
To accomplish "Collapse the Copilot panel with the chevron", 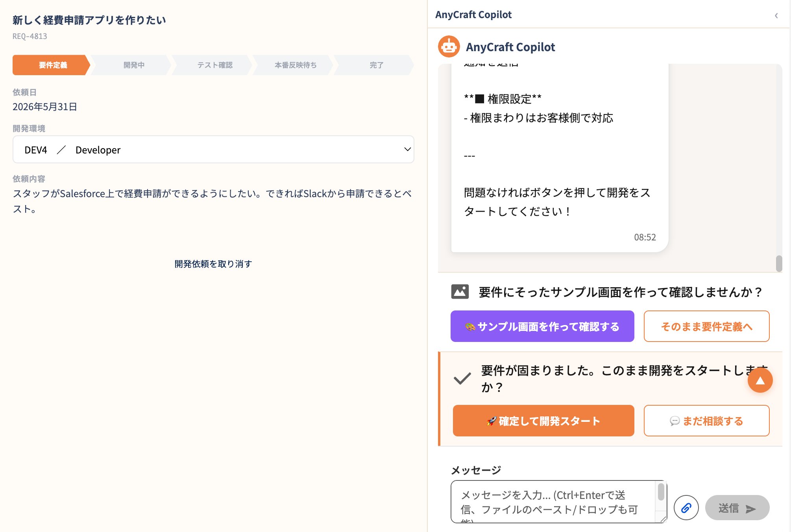I will (776, 15).
